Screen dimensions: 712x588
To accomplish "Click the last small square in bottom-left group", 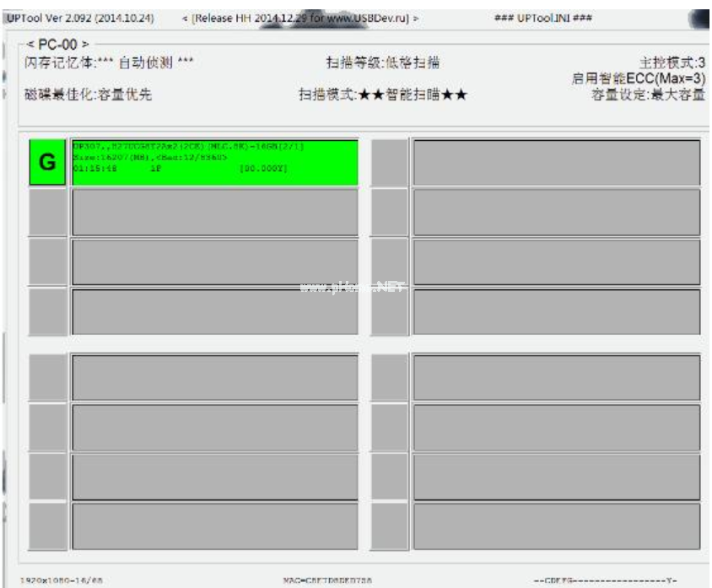I will tap(48, 526).
